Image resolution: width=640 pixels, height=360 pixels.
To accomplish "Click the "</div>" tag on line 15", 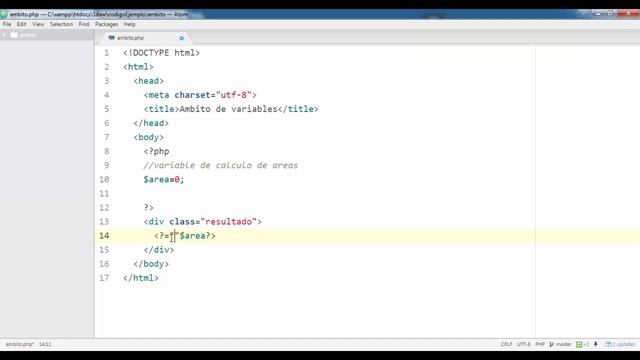I will [159, 250].
